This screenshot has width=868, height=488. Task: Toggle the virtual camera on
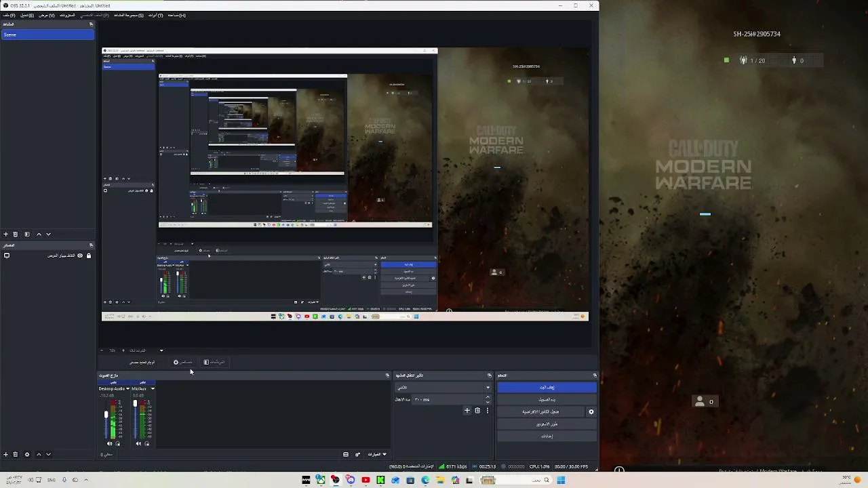[541, 412]
